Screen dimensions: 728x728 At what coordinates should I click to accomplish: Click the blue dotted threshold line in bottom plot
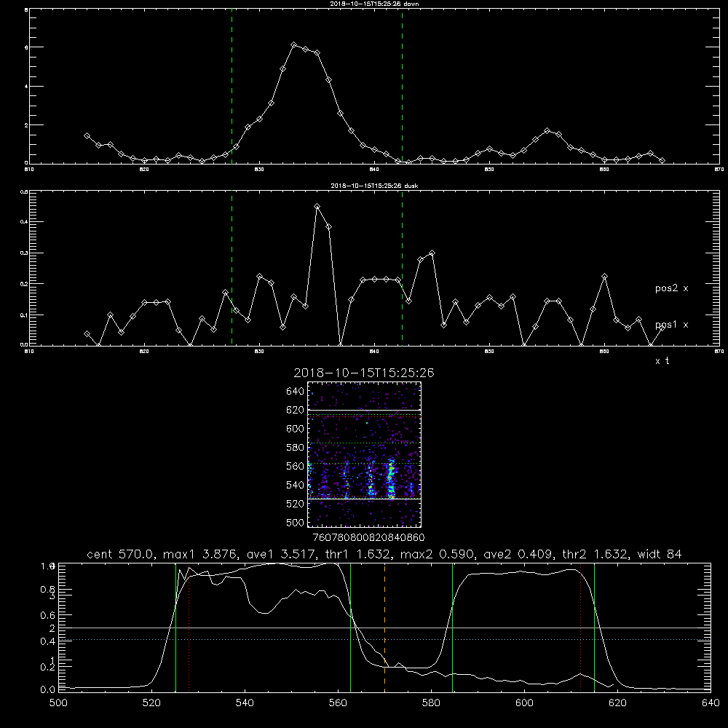tap(384, 640)
